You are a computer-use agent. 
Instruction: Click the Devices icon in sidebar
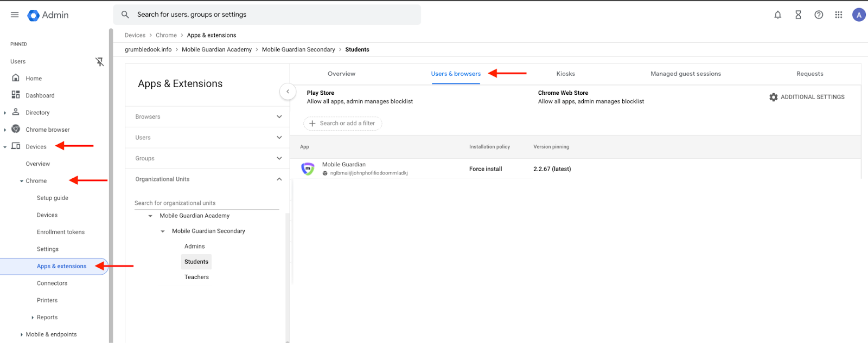pyautogui.click(x=16, y=146)
